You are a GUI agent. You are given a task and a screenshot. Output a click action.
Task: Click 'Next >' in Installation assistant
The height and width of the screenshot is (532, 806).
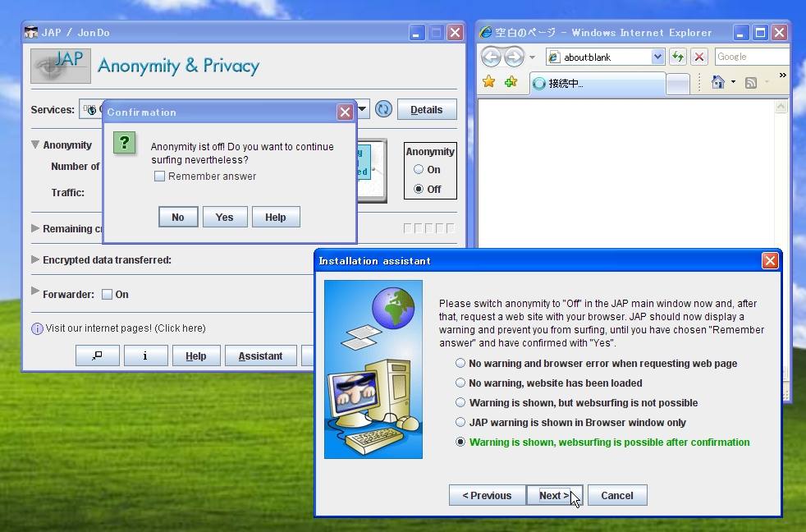[554, 496]
